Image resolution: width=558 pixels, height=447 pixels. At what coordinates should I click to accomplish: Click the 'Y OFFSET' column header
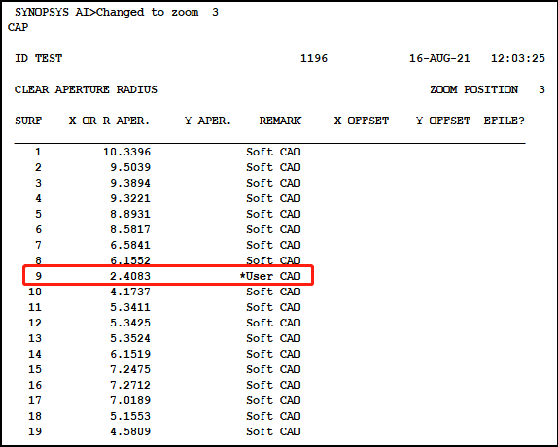pos(443,121)
